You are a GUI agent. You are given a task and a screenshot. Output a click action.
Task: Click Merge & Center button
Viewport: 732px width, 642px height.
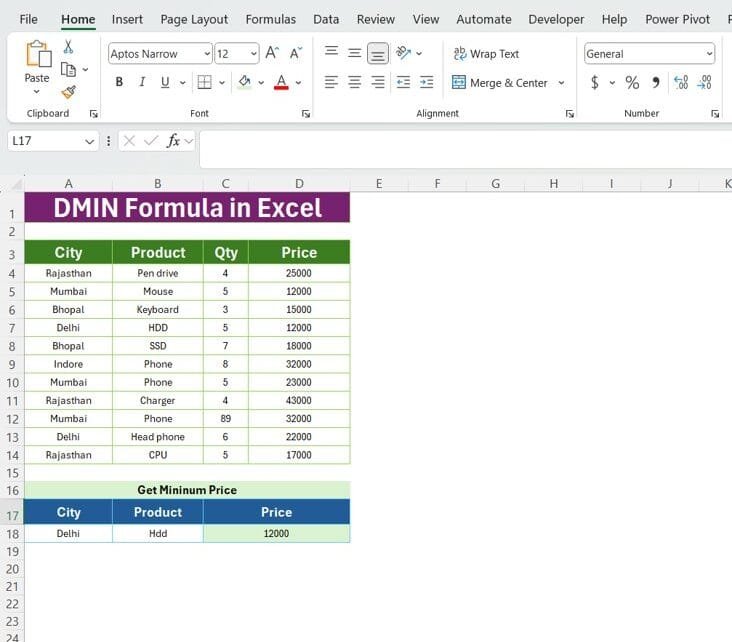coord(500,83)
